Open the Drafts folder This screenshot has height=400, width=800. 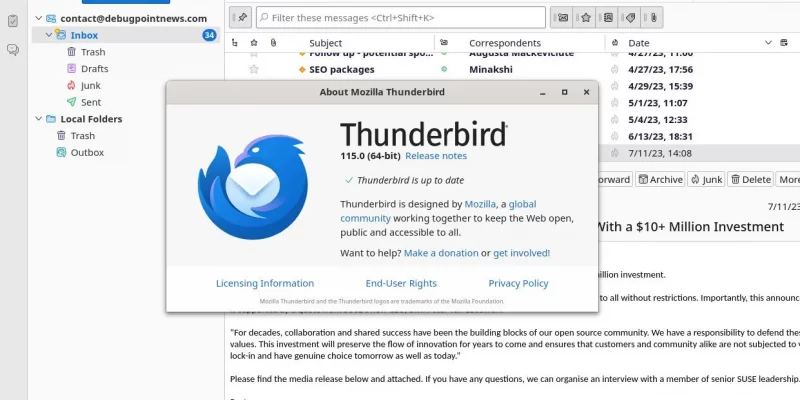coord(94,69)
